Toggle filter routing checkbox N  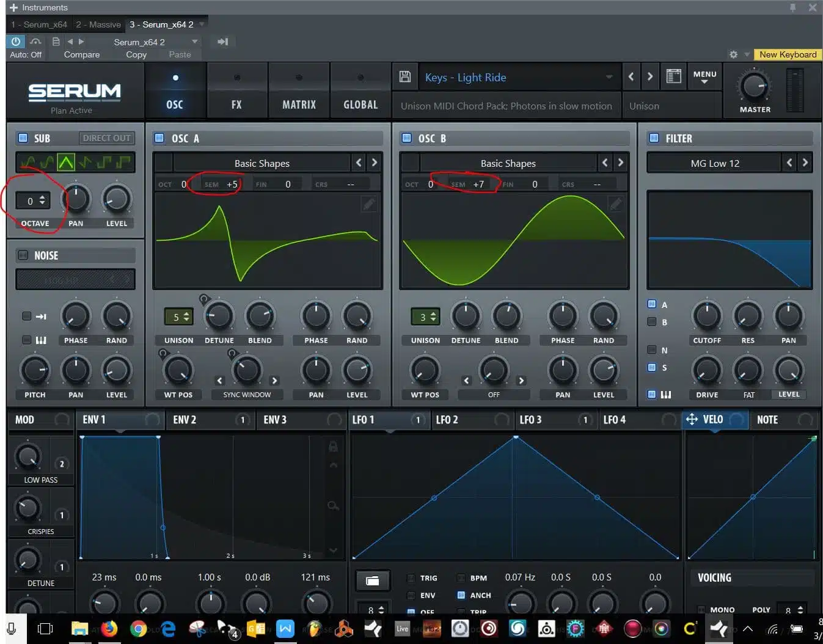pyautogui.click(x=652, y=349)
